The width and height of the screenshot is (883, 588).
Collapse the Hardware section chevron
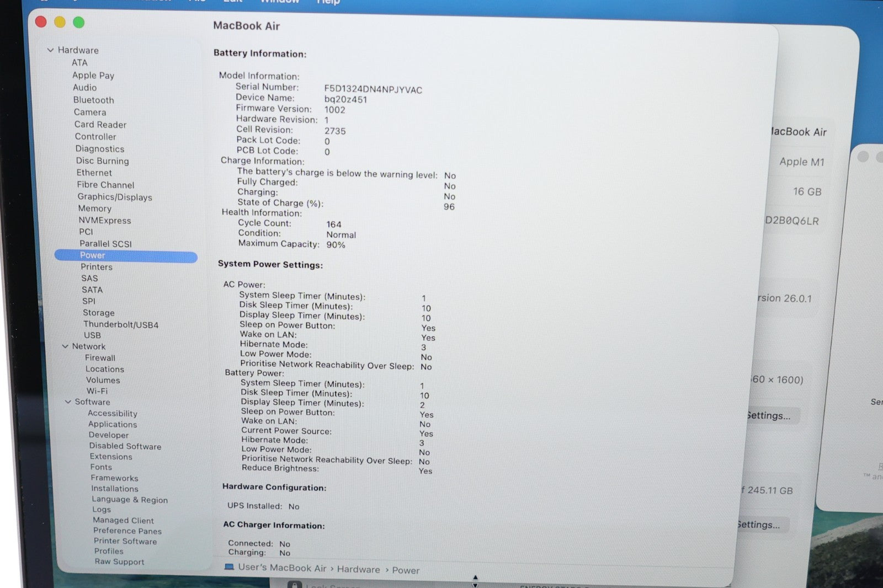[50, 50]
